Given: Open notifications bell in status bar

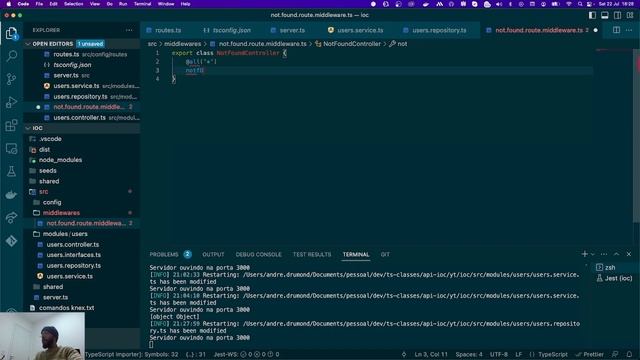Looking at the screenshot, I should (x=629, y=354).
